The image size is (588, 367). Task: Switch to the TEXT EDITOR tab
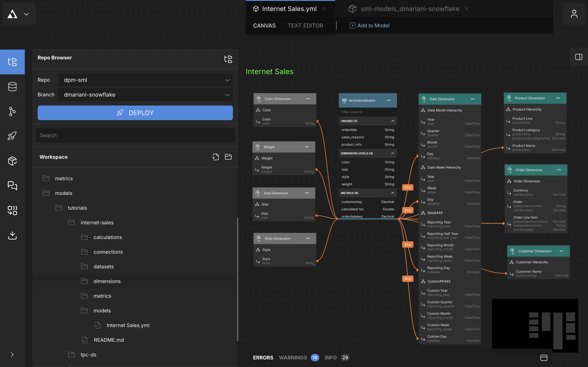[x=305, y=25]
